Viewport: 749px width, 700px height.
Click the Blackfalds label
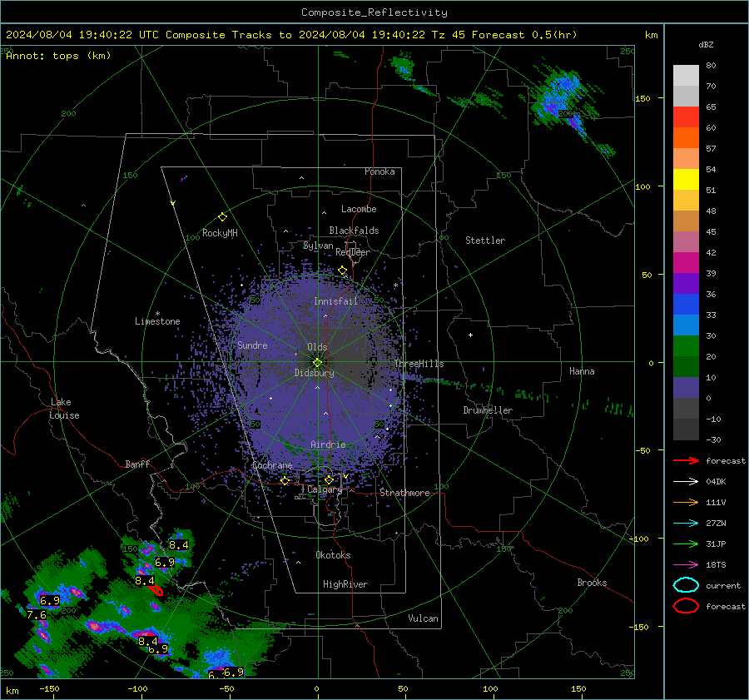click(x=354, y=231)
